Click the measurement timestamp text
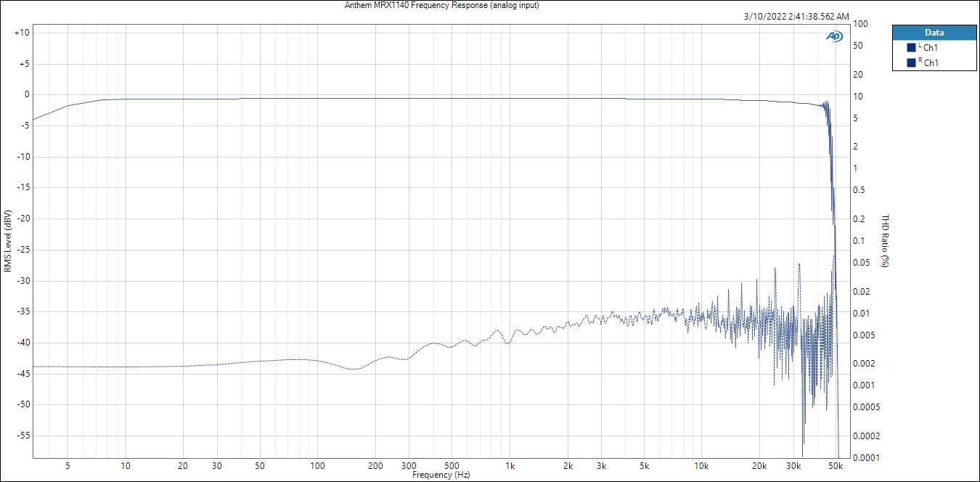This screenshot has height=482, width=980. pyautogui.click(x=796, y=17)
